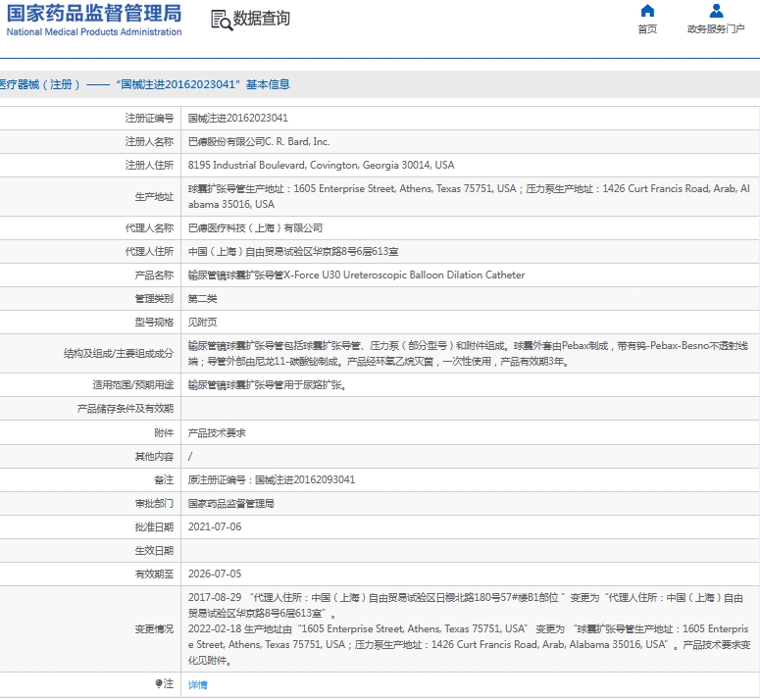This screenshot has height=700, width=760.
Task: Click the ●注 row label
Action: pyautogui.click(x=165, y=683)
